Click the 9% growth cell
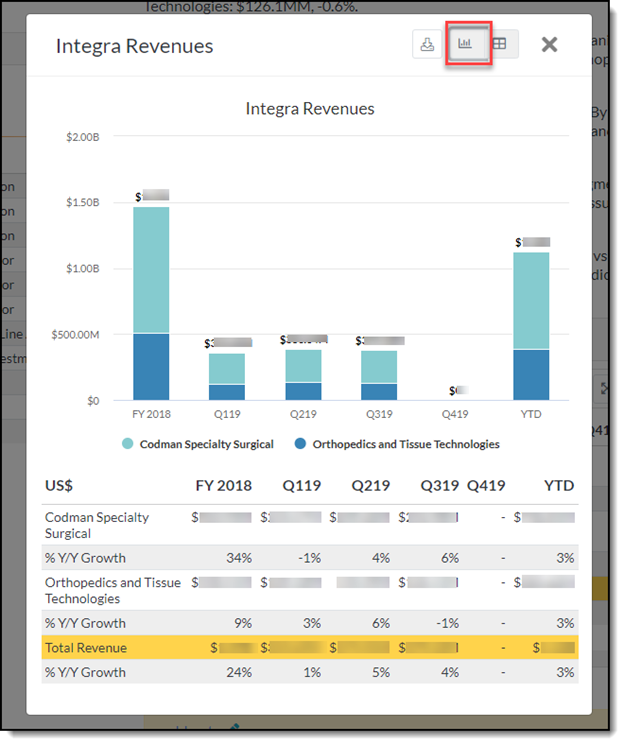The height and width of the screenshot is (745, 624). 243,623
